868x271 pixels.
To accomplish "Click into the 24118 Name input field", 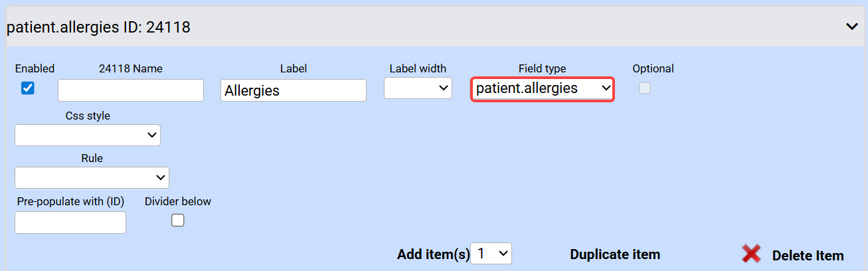I will coord(130,90).
